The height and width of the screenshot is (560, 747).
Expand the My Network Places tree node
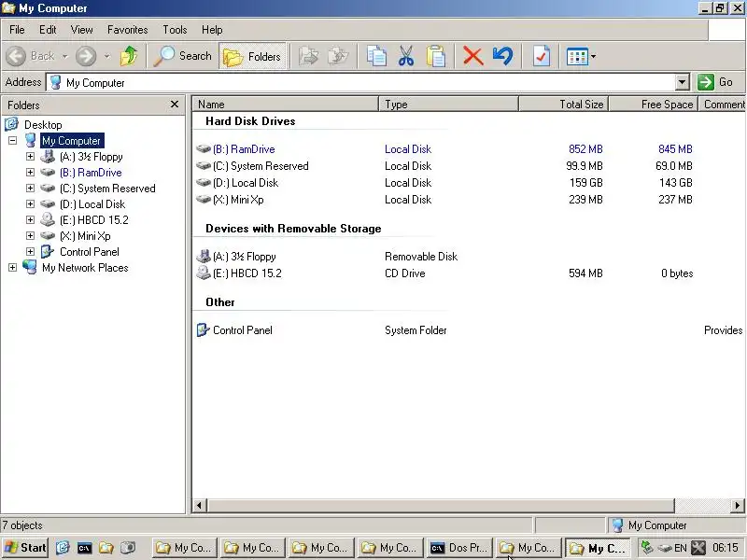pos(13,267)
